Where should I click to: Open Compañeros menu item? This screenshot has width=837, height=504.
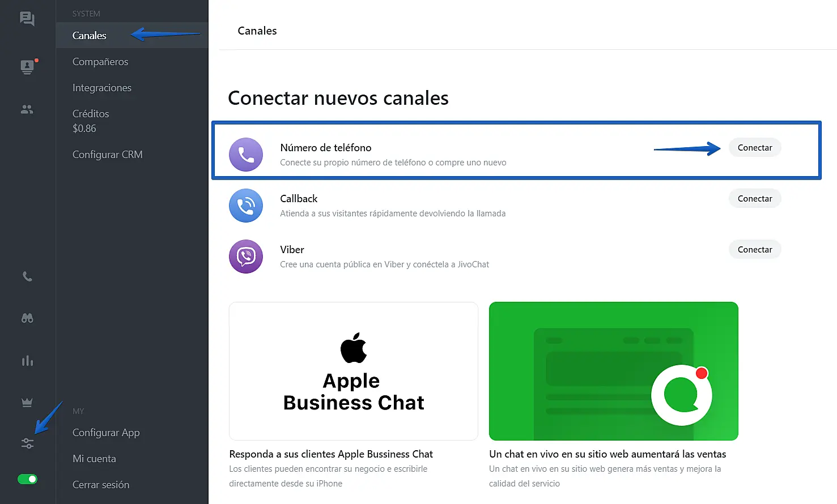100,62
